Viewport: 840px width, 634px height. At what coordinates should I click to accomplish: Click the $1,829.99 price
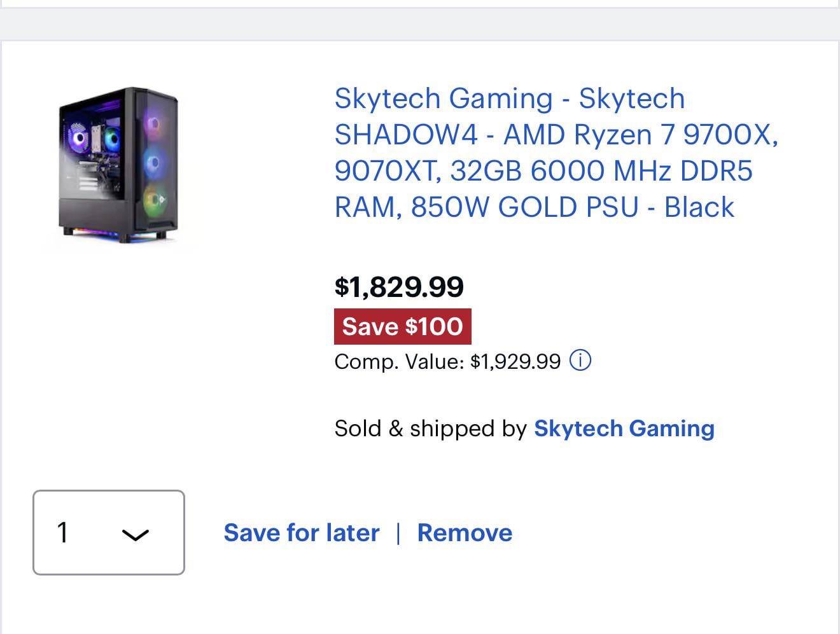(399, 287)
